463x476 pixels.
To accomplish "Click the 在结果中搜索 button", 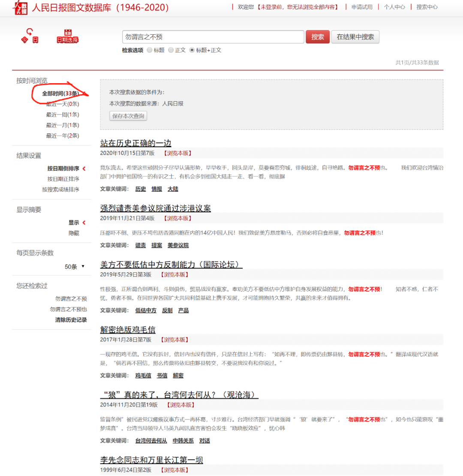I will pos(355,37).
